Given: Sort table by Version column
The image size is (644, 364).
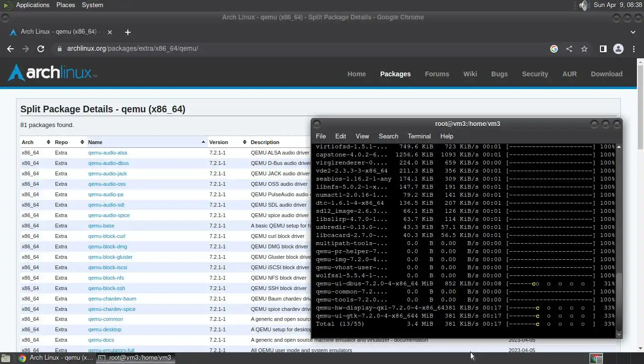Looking at the screenshot, I should 228,142.
